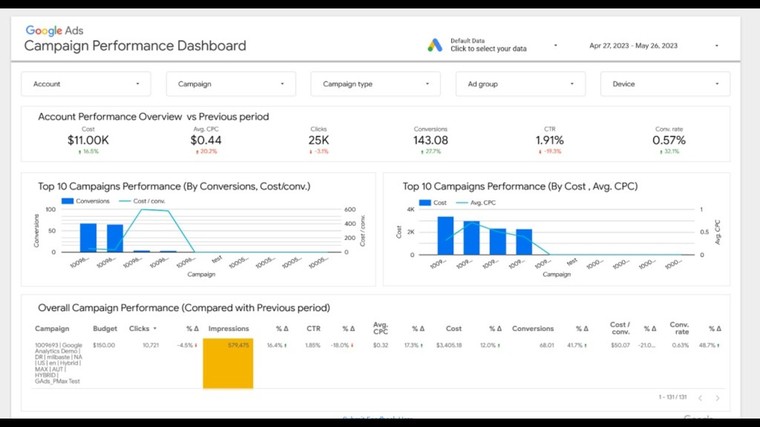The height and width of the screenshot is (427, 760).
Task: Open the Ad group filter dropdown
Action: point(520,84)
